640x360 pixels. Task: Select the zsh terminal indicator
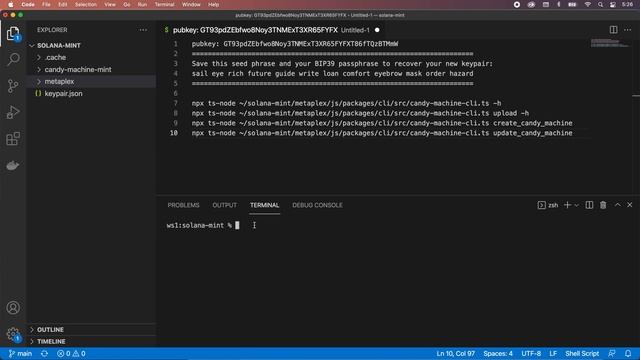tap(548, 205)
